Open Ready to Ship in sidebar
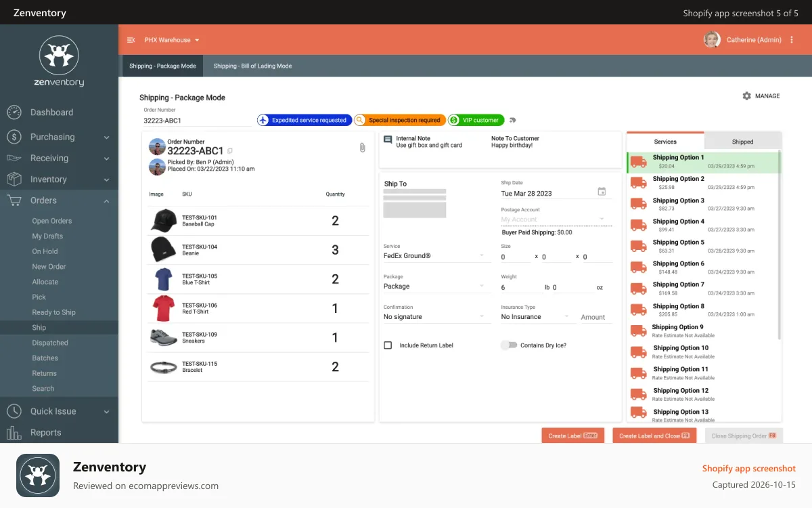 point(53,312)
